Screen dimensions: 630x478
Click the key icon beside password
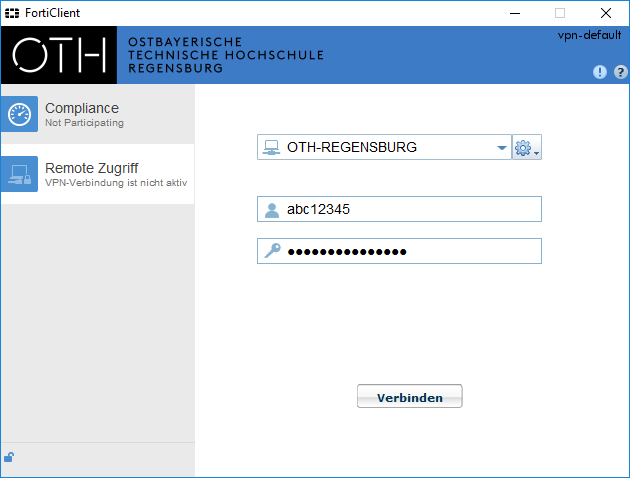(x=272, y=251)
